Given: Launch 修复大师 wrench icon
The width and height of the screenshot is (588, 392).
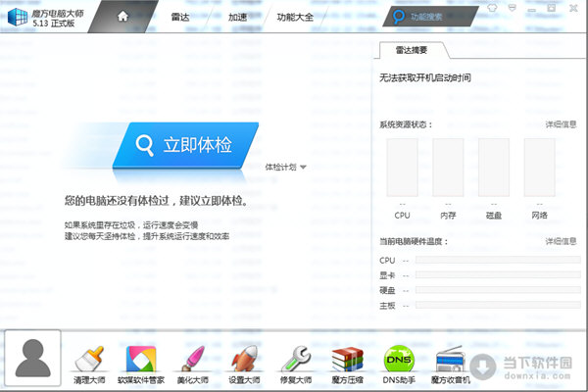Looking at the screenshot, I should click(296, 360).
